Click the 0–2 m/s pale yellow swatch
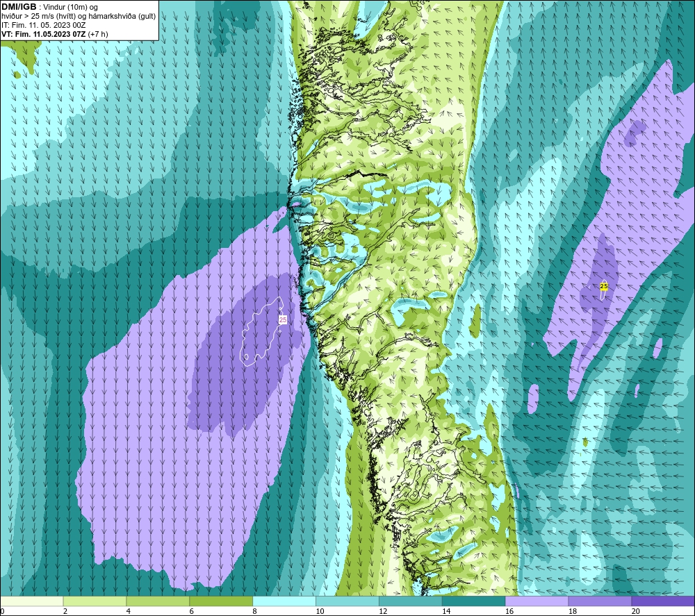The image size is (695, 616). (x=31, y=601)
